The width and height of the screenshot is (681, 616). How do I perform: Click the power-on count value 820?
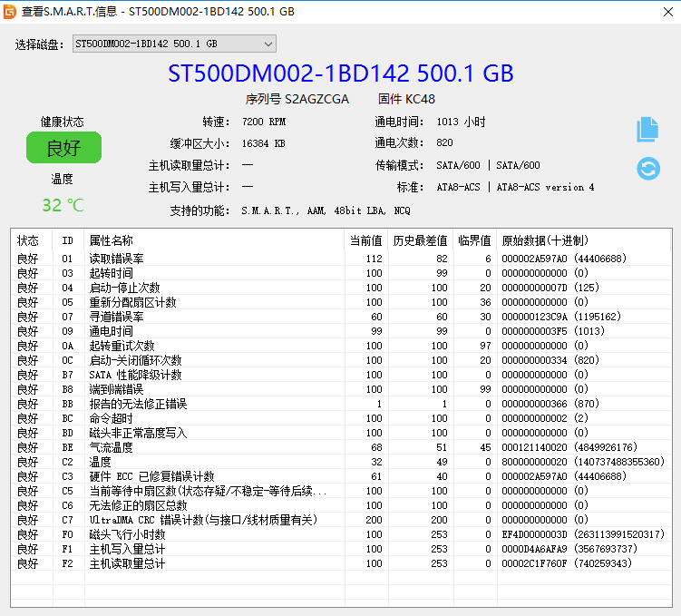pyautogui.click(x=444, y=142)
